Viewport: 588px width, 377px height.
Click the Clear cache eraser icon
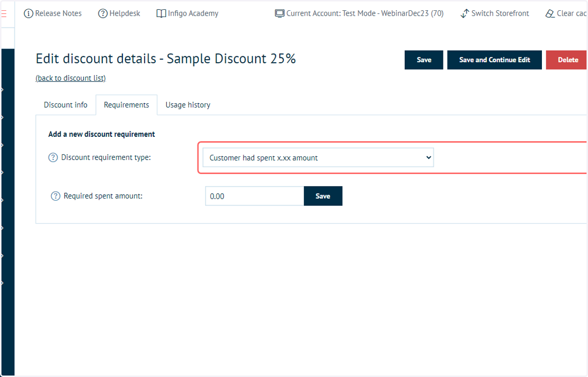click(x=550, y=13)
